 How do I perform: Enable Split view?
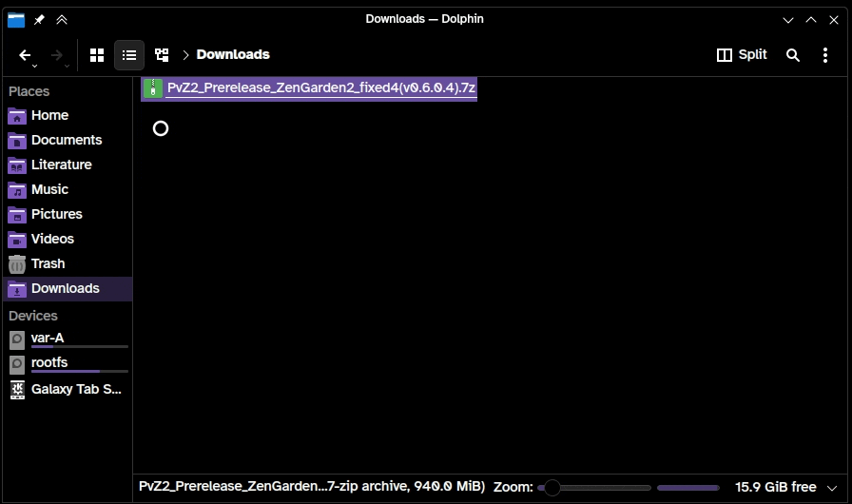pos(741,54)
